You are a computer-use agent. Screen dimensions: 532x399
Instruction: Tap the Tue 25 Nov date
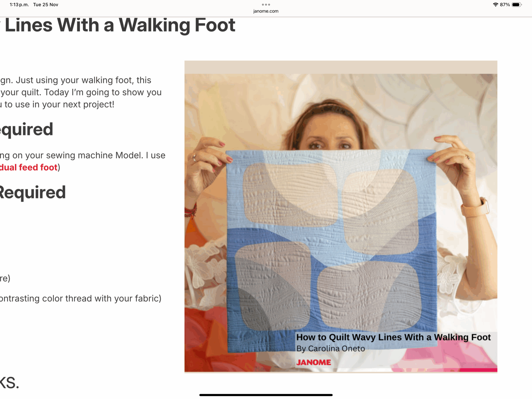[x=46, y=5]
